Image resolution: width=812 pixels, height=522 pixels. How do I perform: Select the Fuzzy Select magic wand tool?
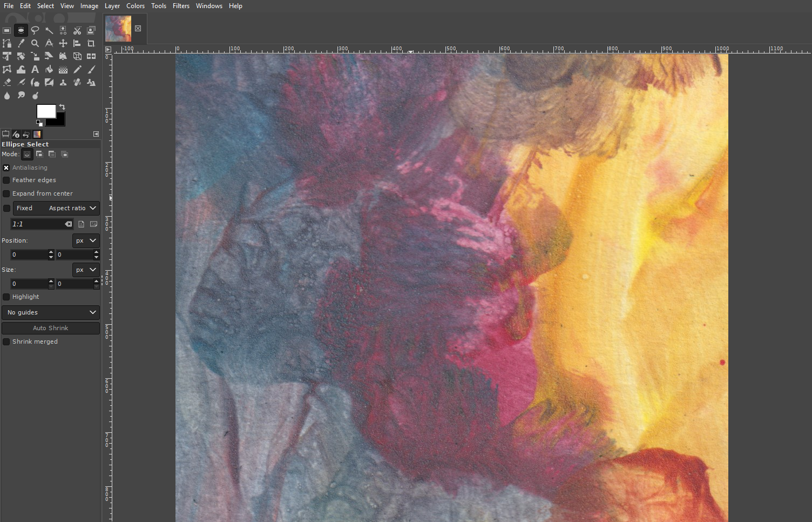pyautogui.click(x=49, y=30)
